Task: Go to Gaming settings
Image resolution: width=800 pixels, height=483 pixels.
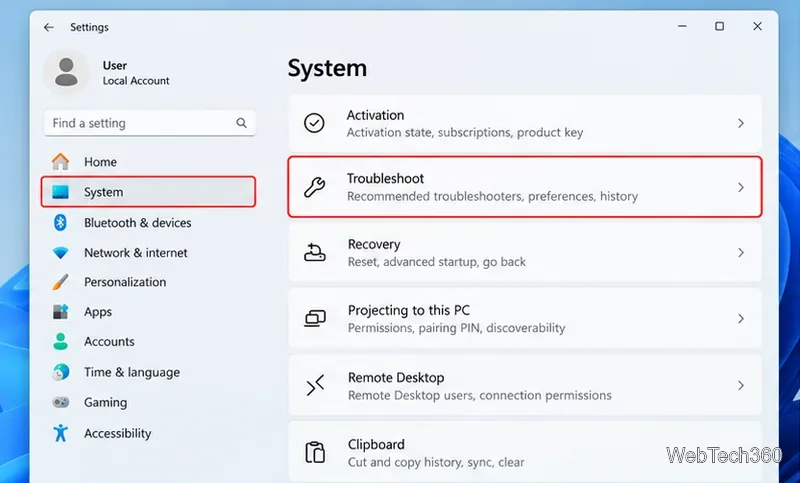Action: (148, 402)
